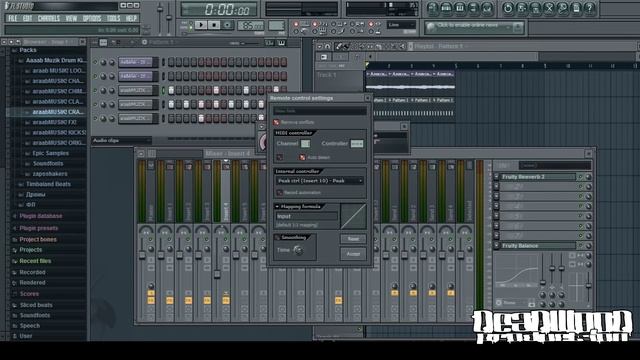
Task: Open the Recent files folder
Action: tap(35, 261)
